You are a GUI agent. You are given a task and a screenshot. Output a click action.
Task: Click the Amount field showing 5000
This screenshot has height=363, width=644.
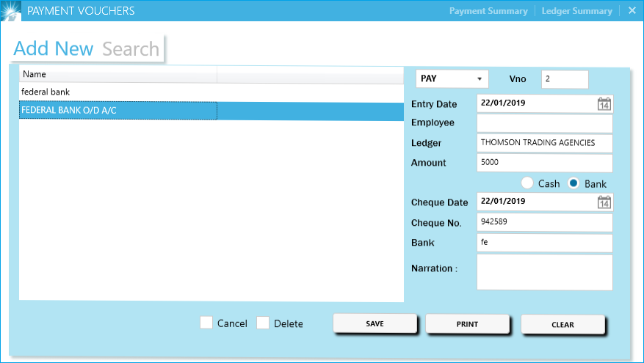coord(545,163)
